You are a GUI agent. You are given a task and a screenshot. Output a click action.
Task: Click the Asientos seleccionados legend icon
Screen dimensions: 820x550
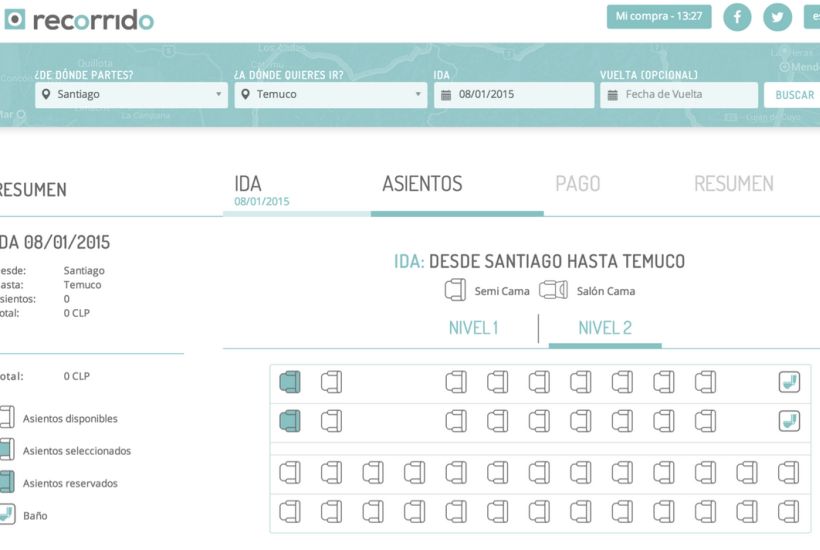click(7, 450)
